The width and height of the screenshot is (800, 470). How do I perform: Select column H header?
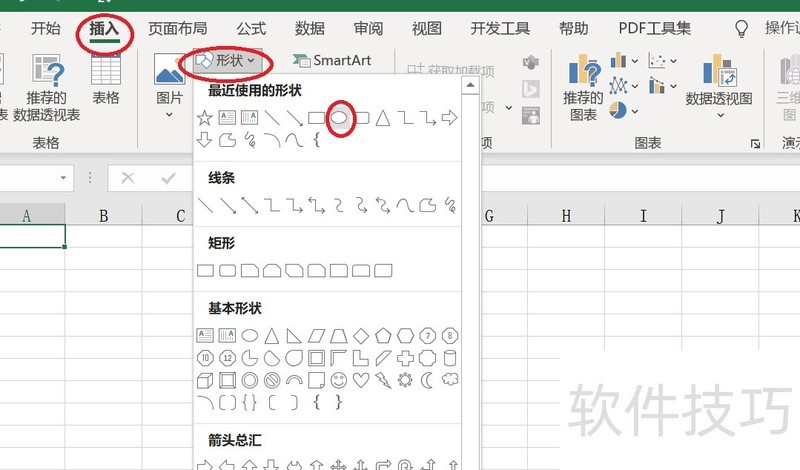pyautogui.click(x=566, y=216)
